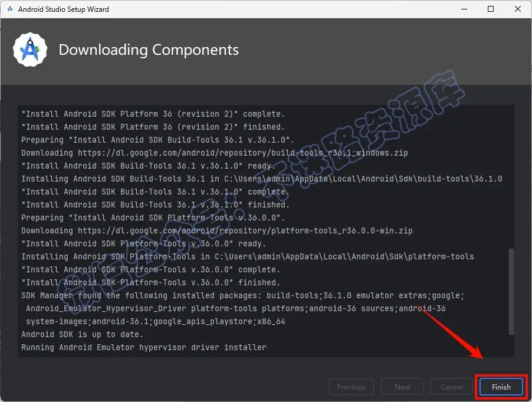
Task: Click "Install Android SDK Platform-Tools v.36.0.0" complete line
Action: (150, 269)
